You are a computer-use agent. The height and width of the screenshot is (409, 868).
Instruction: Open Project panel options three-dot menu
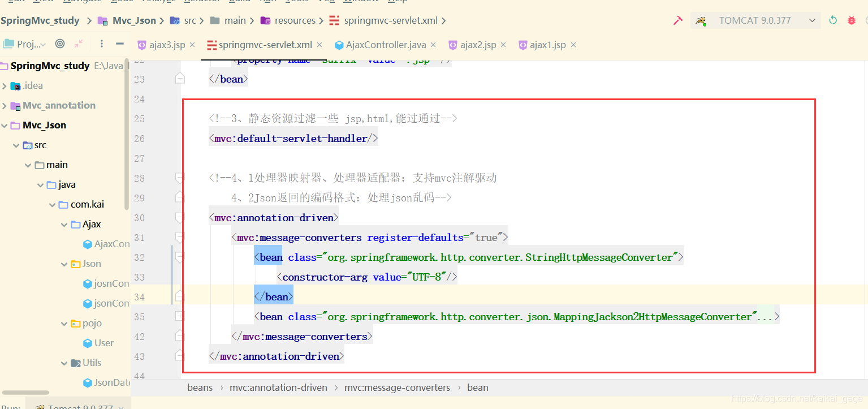(102, 44)
